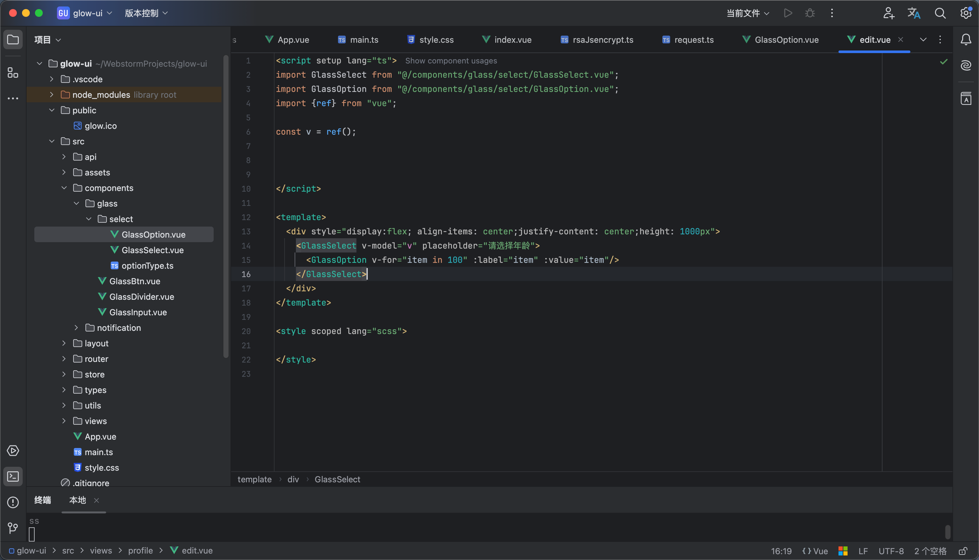
Task: Click the Search Everywhere magnifier icon
Action: click(x=940, y=13)
